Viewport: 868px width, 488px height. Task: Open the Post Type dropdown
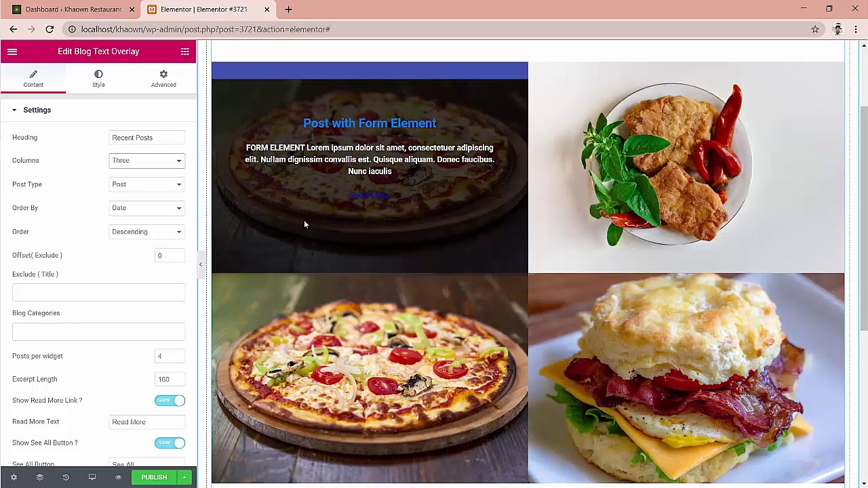[146, 184]
